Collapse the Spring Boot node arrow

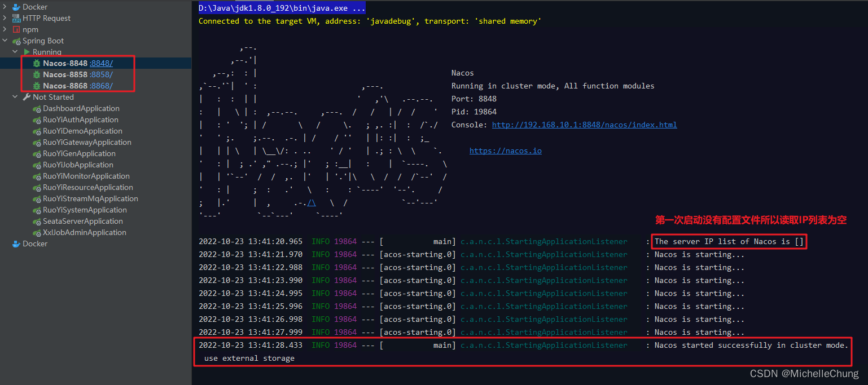tap(5, 41)
